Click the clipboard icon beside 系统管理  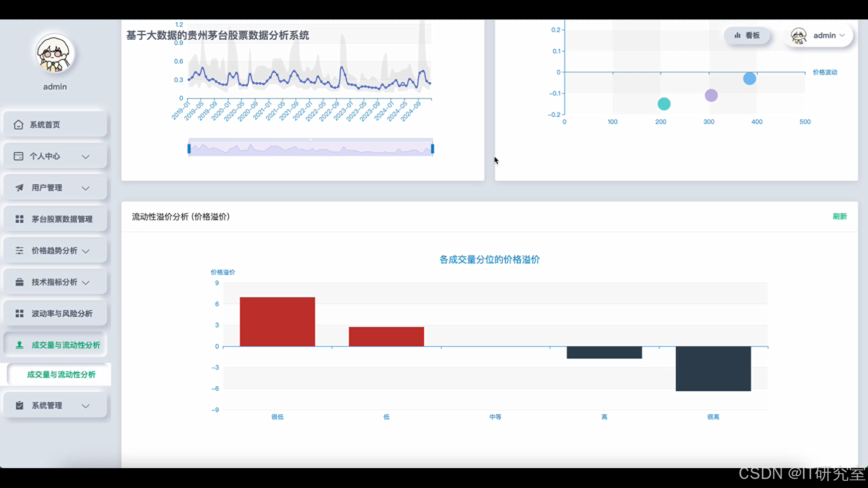[19, 405]
